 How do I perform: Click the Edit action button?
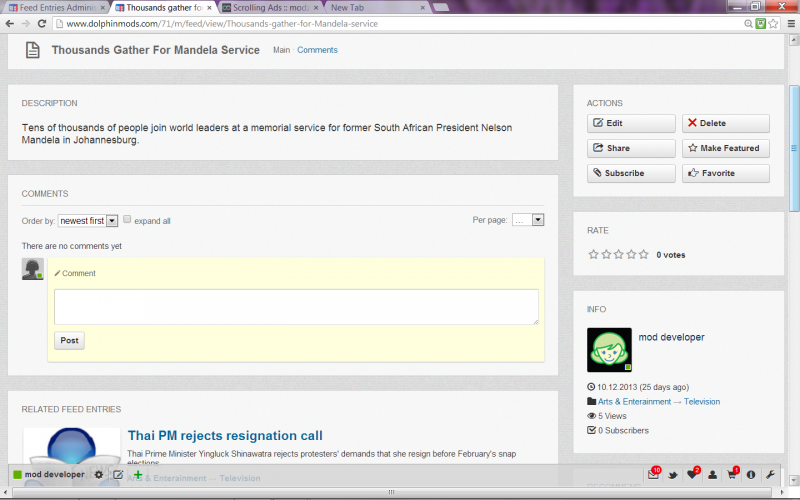(631, 123)
